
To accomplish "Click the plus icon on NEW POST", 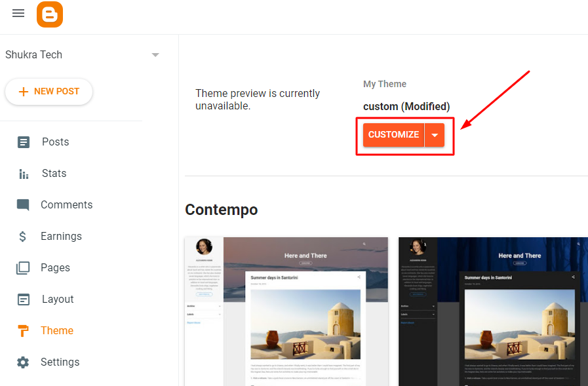I will pyautogui.click(x=23, y=92).
